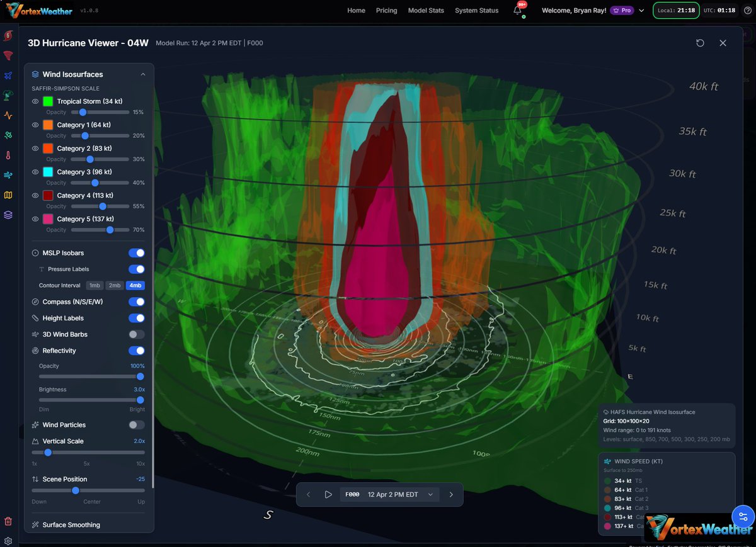
Task: Open the green satellite sidebar icon
Action: pos(8,135)
